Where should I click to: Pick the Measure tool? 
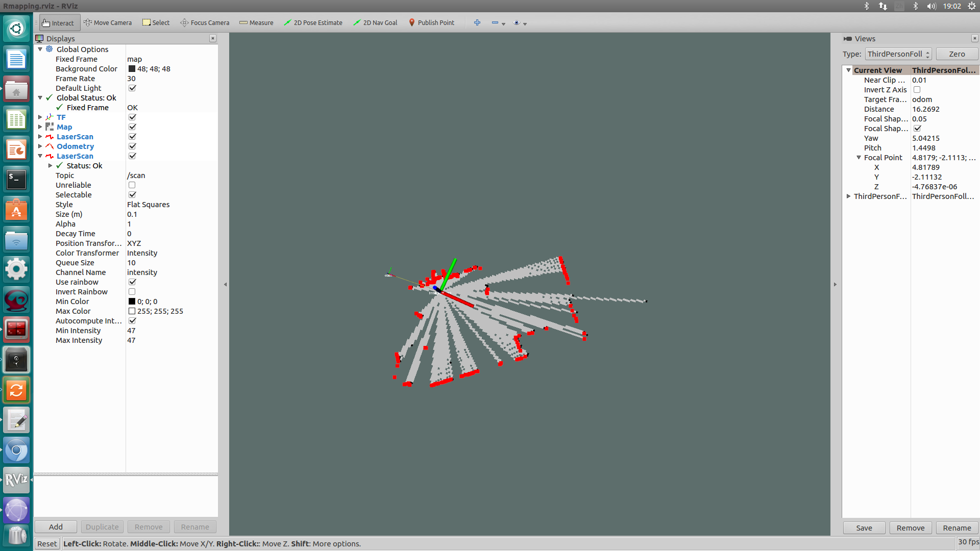[x=256, y=22]
